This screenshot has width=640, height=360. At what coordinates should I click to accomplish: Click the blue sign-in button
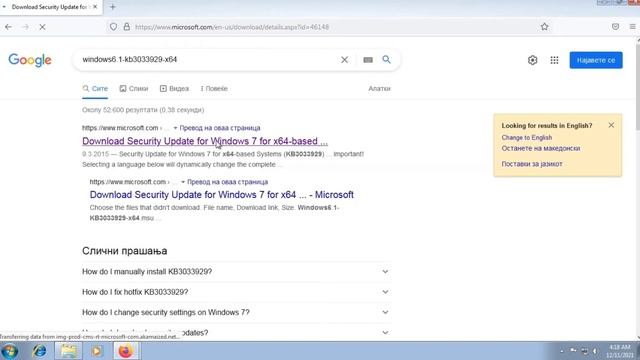pos(596,60)
